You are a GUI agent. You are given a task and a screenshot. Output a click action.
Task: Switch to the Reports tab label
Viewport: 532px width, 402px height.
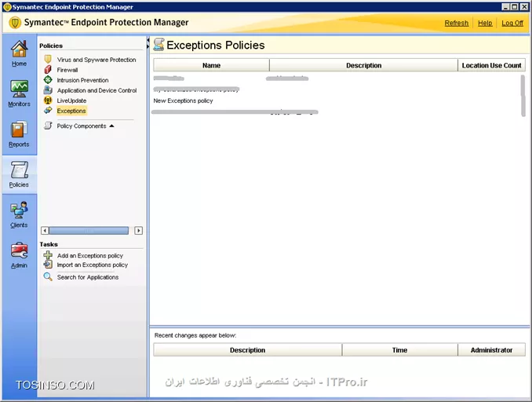(x=19, y=144)
